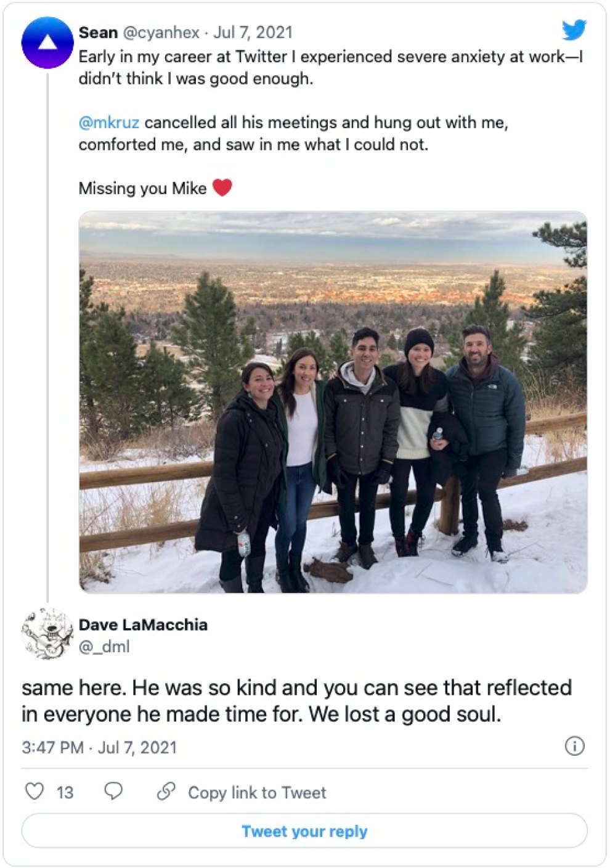View the snowy group photo
This screenshot has width=610, height=868.
[x=333, y=402]
